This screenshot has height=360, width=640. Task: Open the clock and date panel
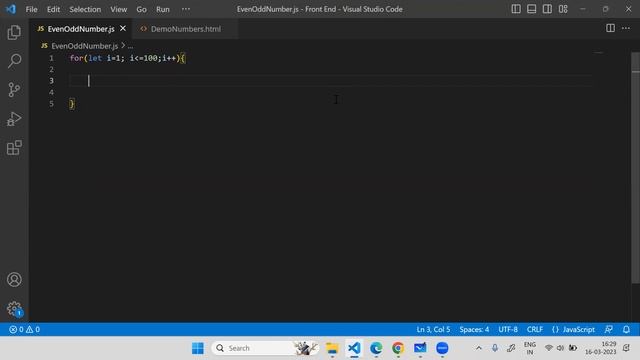point(600,348)
